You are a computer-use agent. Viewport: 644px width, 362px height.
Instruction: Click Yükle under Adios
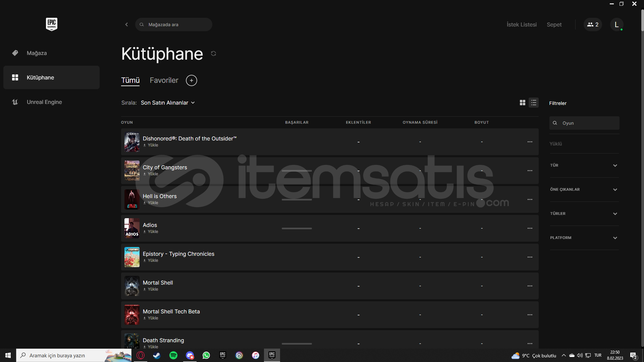[x=151, y=232]
